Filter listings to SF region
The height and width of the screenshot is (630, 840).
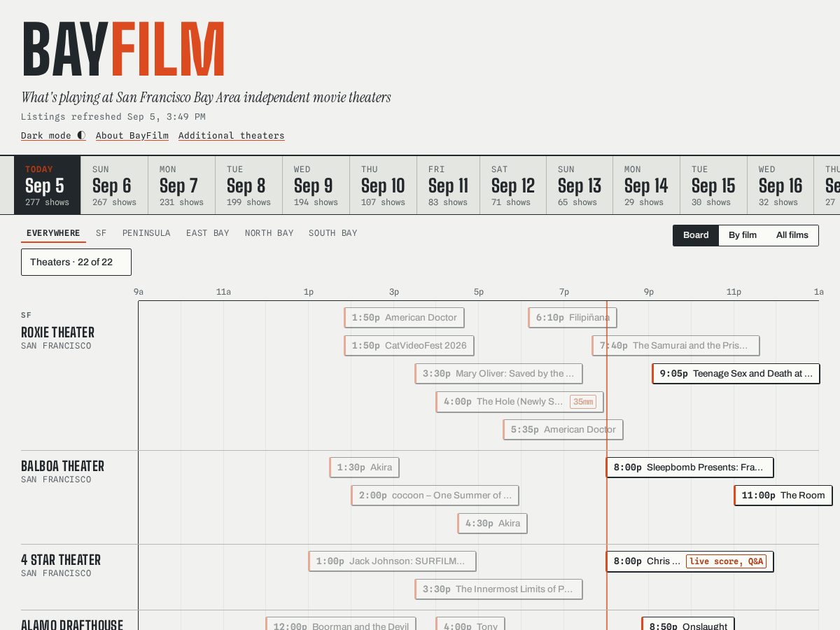101,233
